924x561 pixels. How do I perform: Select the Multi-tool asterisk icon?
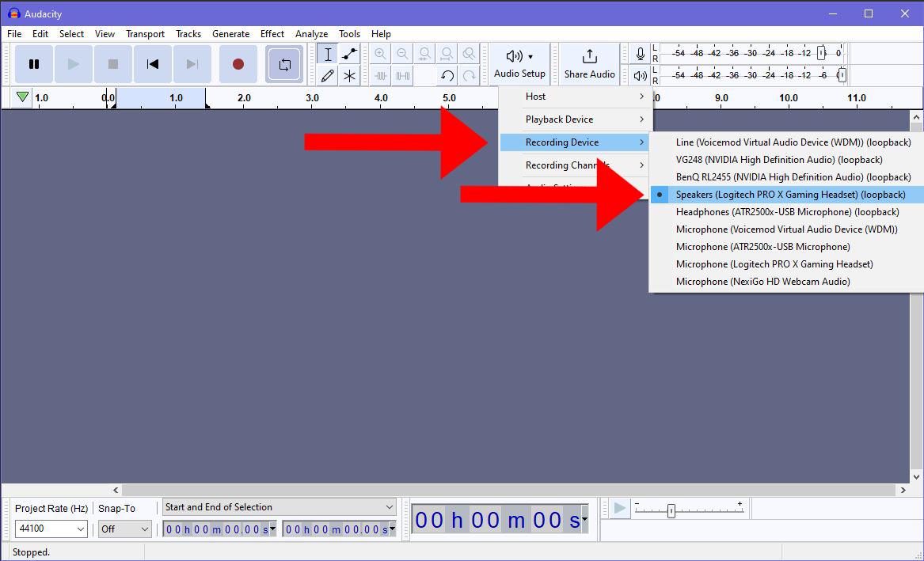pyautogui.click(x=349, y=75)
